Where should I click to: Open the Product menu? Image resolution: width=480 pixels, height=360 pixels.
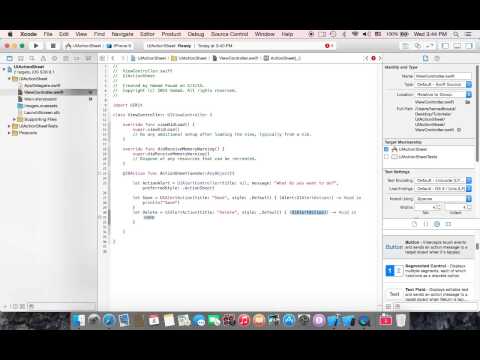coord(171,34)
